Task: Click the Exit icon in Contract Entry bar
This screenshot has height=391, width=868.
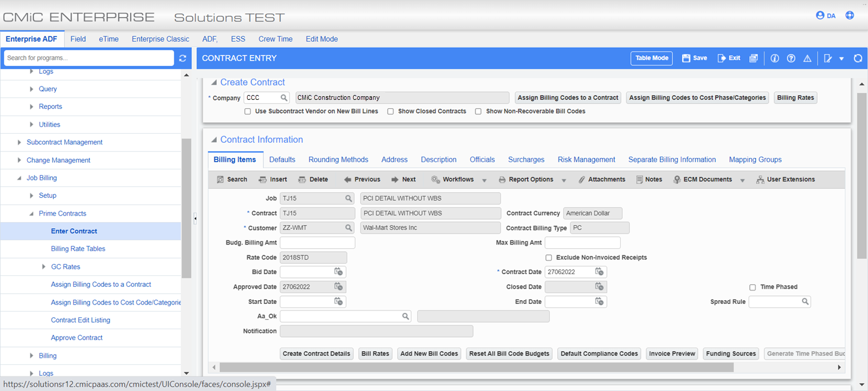Action: click(x=729, y=58)
